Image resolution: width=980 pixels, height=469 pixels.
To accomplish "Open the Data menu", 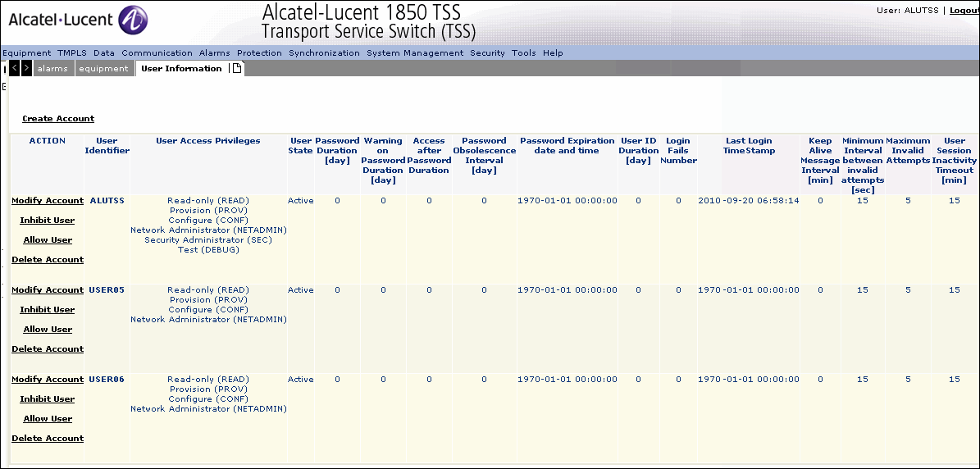I will (104, 53).
